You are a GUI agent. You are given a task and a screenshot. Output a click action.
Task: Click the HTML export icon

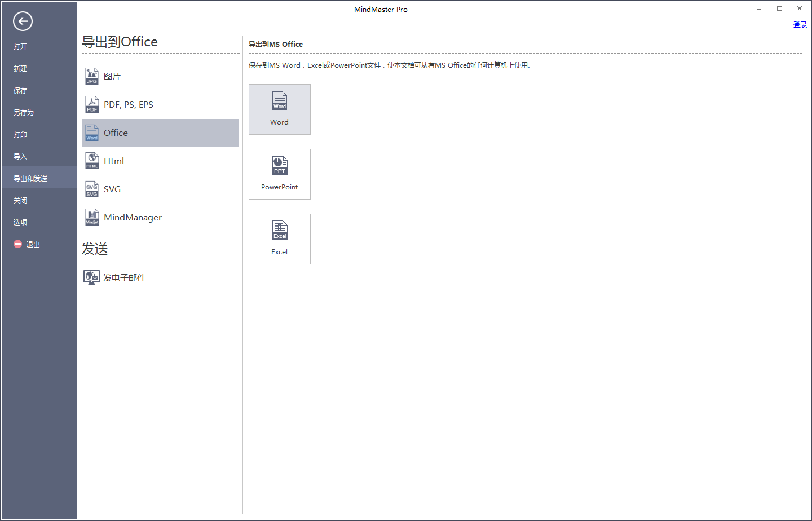pyautogui.click(x=92, y=161)
